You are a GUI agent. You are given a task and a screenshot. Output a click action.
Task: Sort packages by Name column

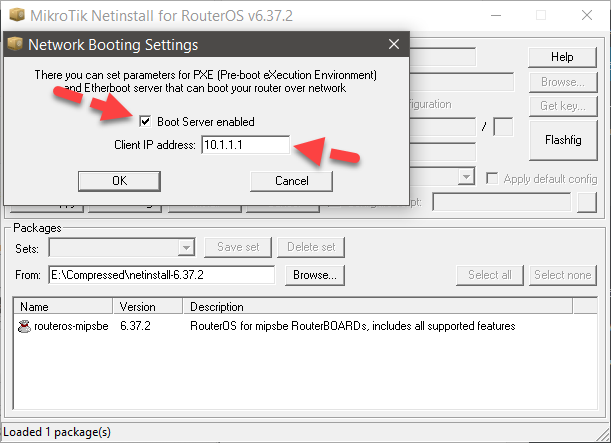63,307
